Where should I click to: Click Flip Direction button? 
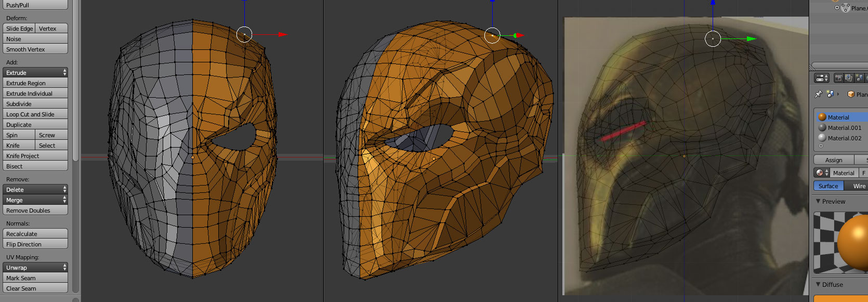coord(35,244)
